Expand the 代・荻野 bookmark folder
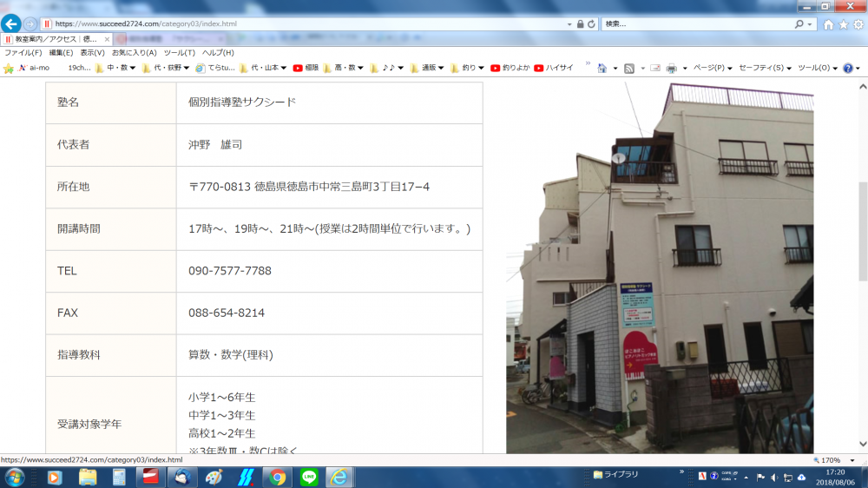 pyautogui.click(x=166, y=68)
